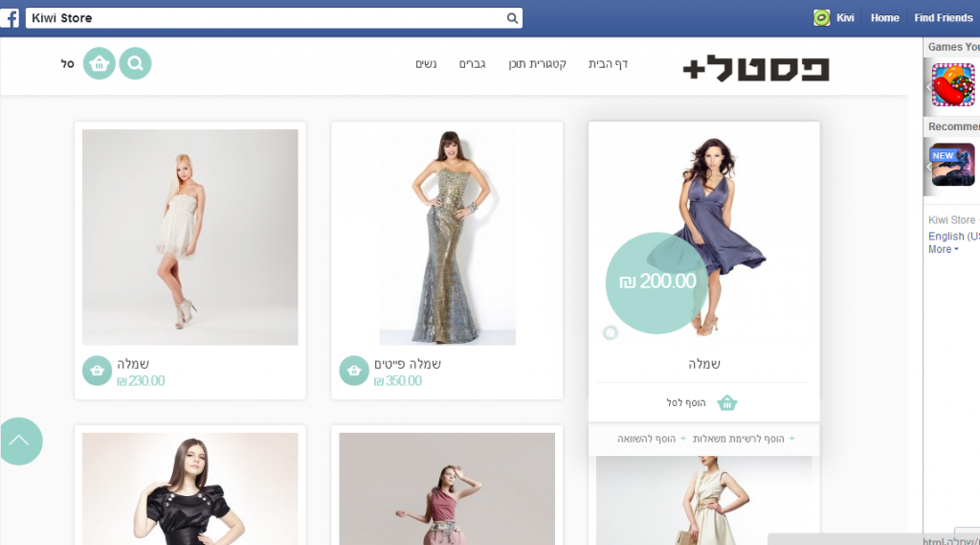Image resolution: width=980 pixels, height=545 pixels.
Task: Click the Find Friends link
Action: (943, 17)
